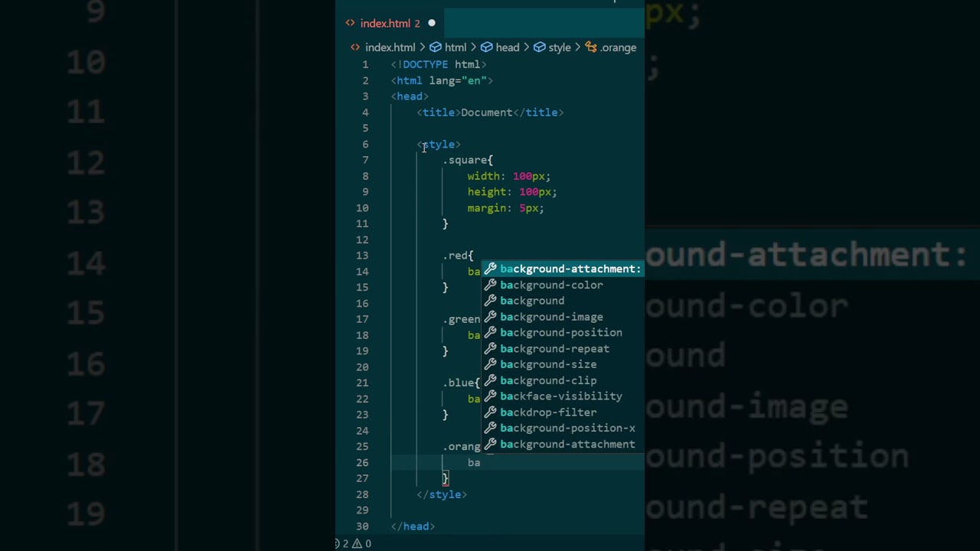Click the error icon in status bar

337,543
